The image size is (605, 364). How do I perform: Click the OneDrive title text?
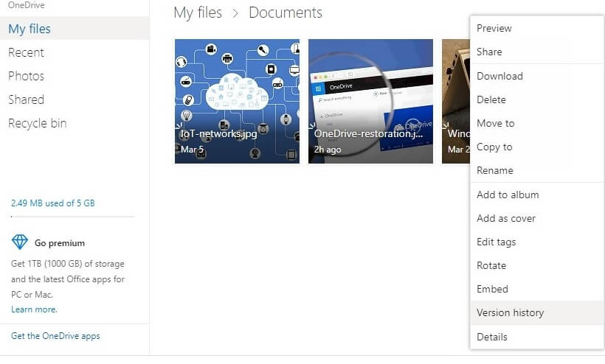(27, 5)
